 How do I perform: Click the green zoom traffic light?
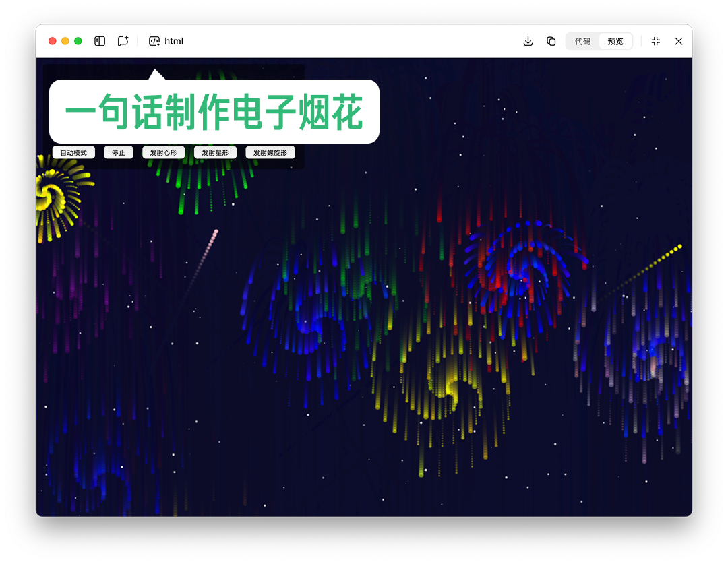(78, 41)
